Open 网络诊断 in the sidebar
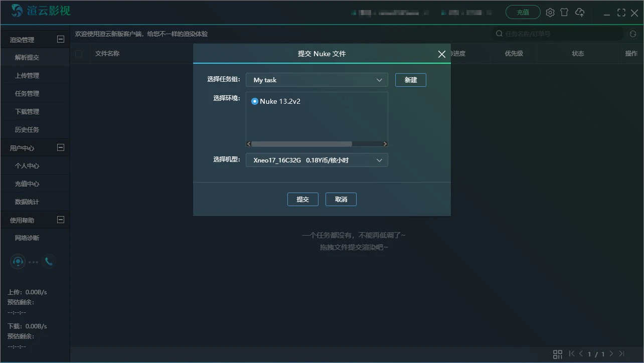Screen dimensions: 644x363 click(x=27, y=238)
